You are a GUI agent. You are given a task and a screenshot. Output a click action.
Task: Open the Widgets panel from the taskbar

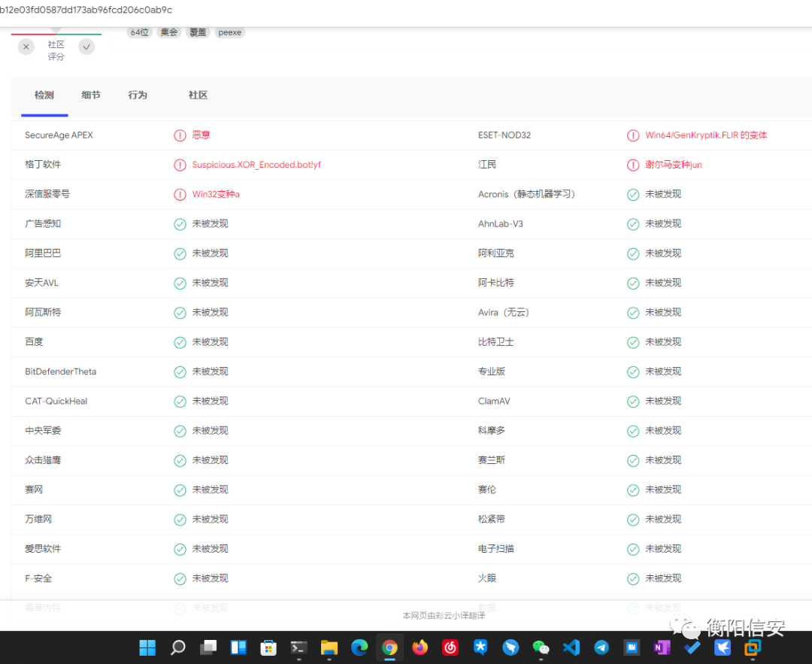tap(238, 647)
